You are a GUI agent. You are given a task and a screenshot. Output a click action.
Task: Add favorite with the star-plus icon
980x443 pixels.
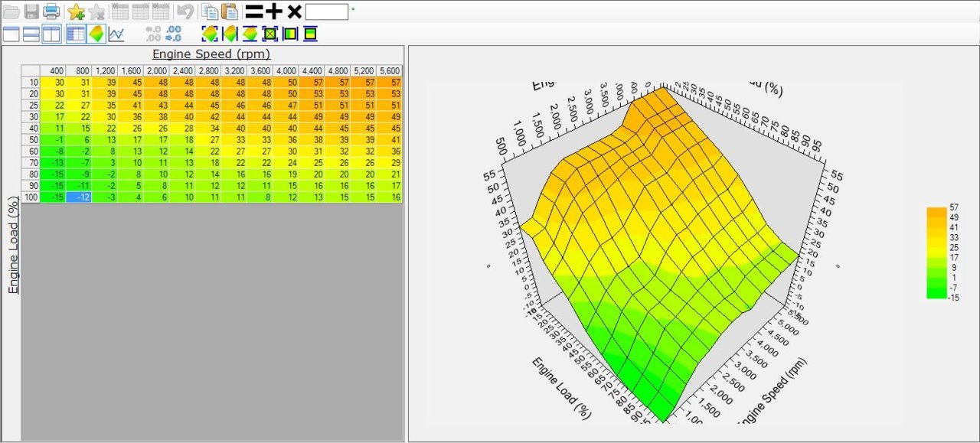[x=76, y=11]
